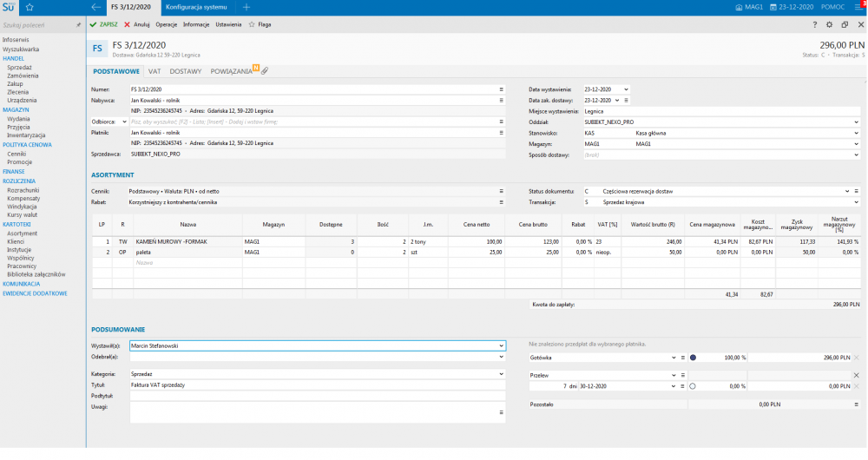Image resolution: width=868 pixels, height=460 pixels.
Task: Remove the Przelew payment with X icon
Action: point(857,375)
